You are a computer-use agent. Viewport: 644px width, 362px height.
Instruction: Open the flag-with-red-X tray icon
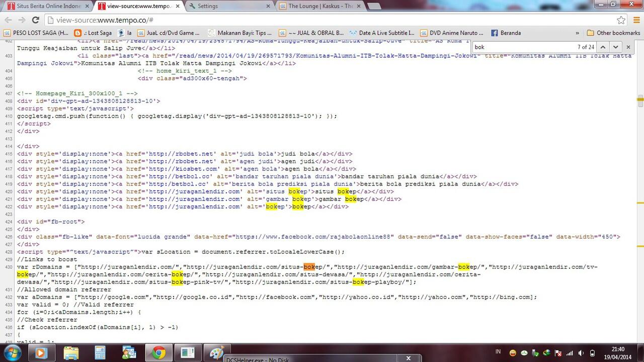click(558, 353)
